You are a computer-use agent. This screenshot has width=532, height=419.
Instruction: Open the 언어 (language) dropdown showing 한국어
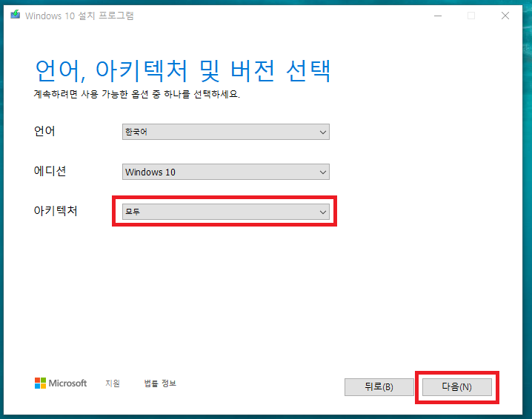[226, 132]
